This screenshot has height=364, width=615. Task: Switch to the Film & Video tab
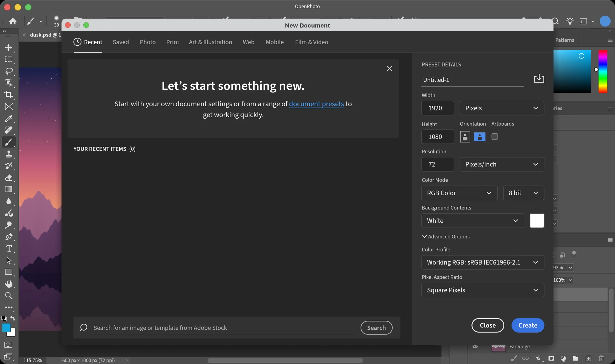(x=311, y=42)
